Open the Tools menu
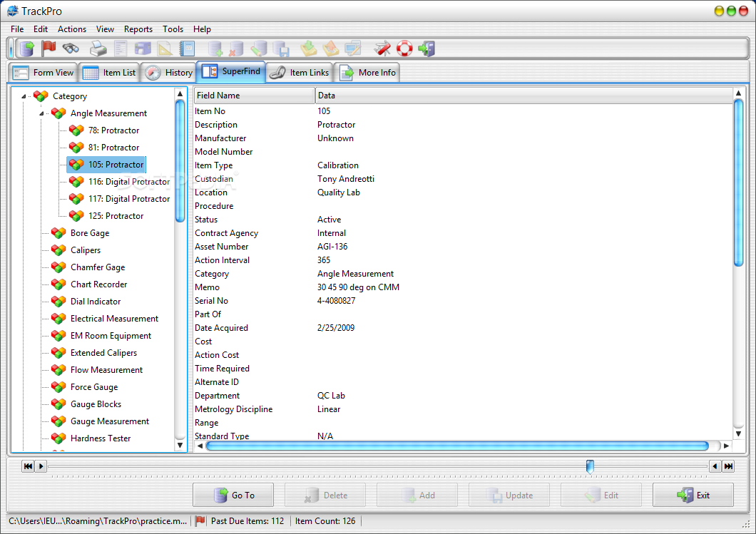 173,29
